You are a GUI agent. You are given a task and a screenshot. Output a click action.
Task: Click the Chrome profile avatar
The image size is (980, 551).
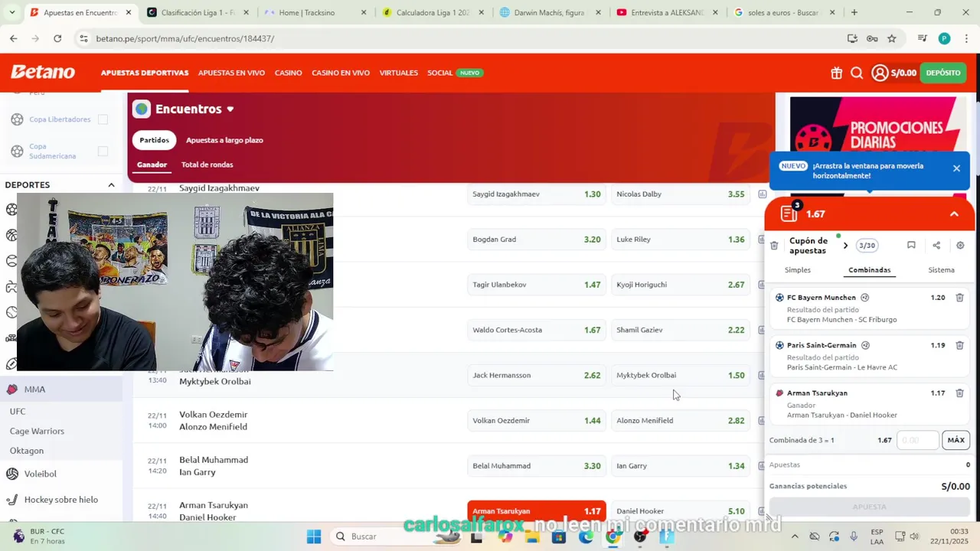[x=944, y=38]
